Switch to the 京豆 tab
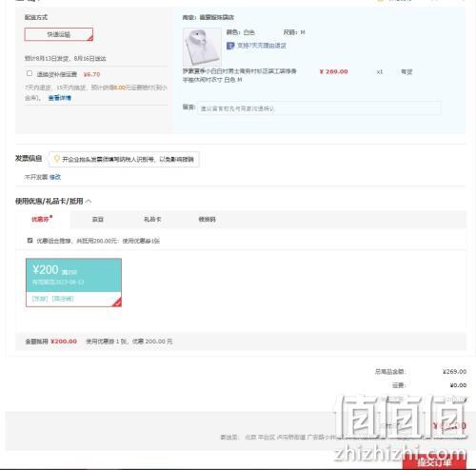Image resolution: width=476 pixels, height=470 pixels. click(98, 219)
